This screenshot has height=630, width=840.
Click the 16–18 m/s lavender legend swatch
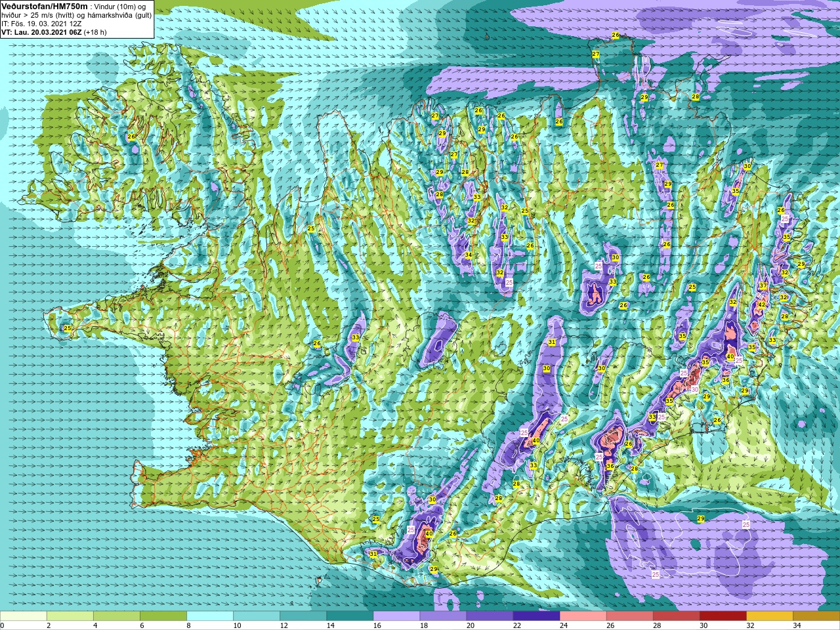pos(396,616)
